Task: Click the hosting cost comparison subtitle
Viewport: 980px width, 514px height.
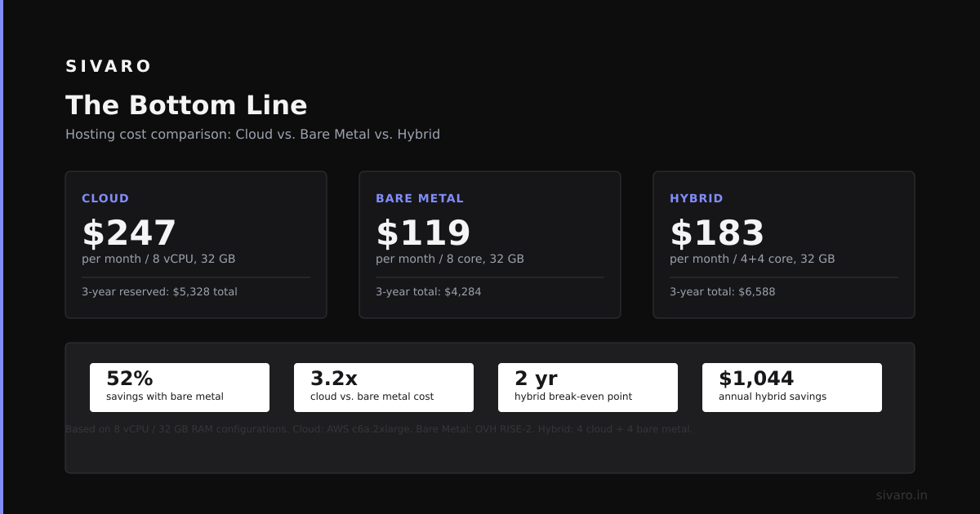Action: 252,135
